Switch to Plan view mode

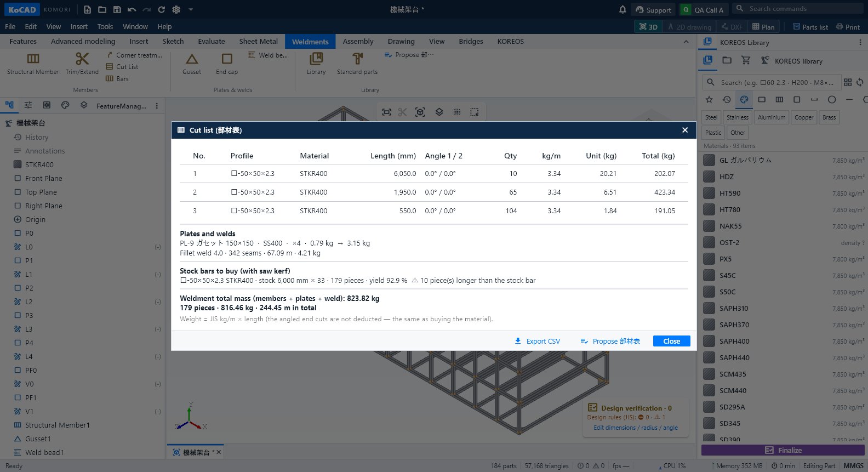tap(763, 27)
